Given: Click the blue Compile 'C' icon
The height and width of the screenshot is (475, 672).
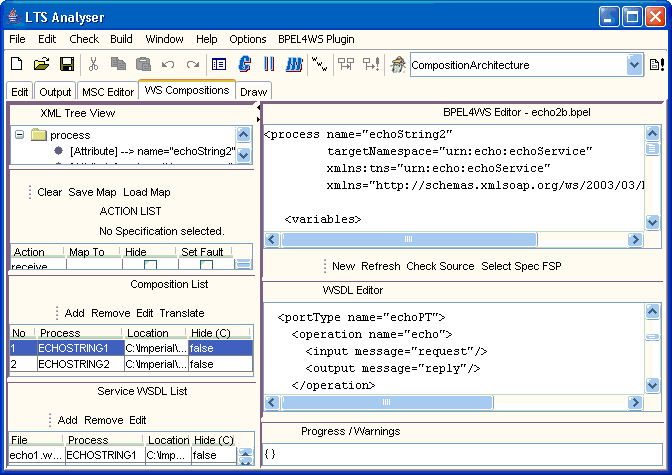Looking at the screenshot, I should coord(245,65).
